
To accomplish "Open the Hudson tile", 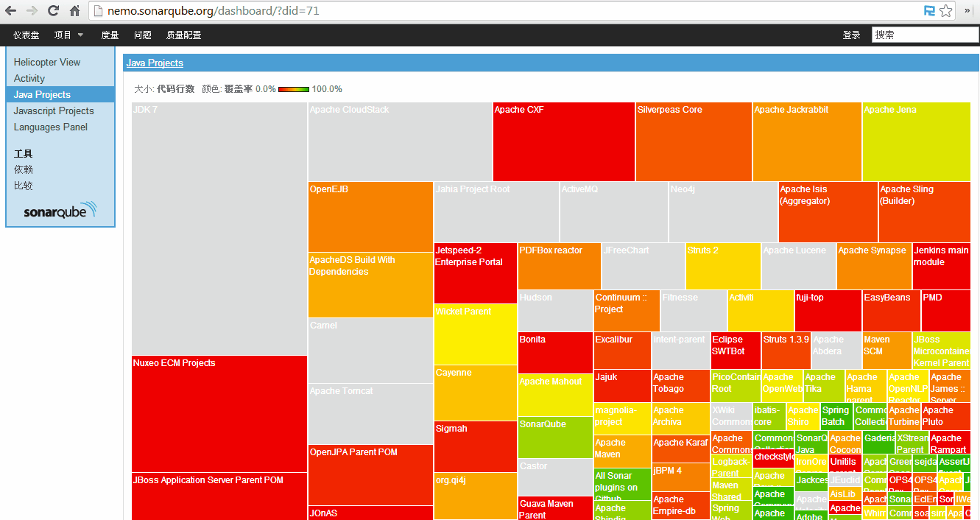I will coord(555,311).
